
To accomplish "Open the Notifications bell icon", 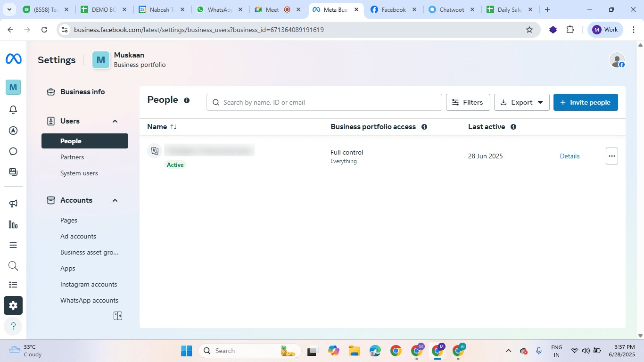I will tap(13, 109).
